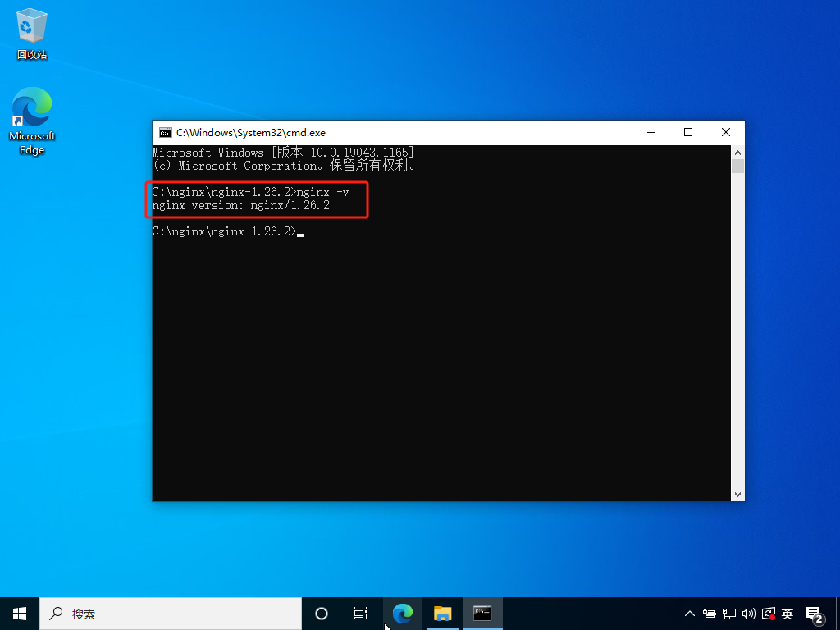Open the Task View icon
The height and width of the screenshot is (630, 840).
tap(361, 614)
